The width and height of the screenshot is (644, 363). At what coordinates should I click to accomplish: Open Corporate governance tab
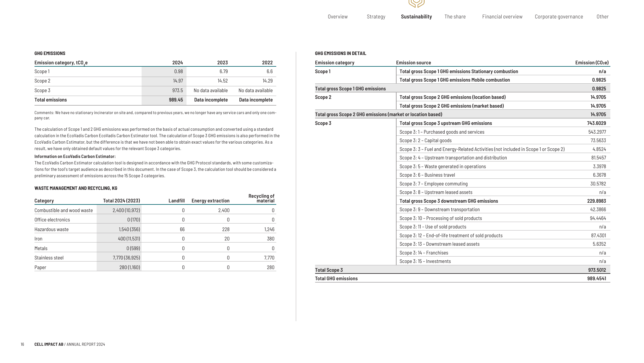click(559, 17)
